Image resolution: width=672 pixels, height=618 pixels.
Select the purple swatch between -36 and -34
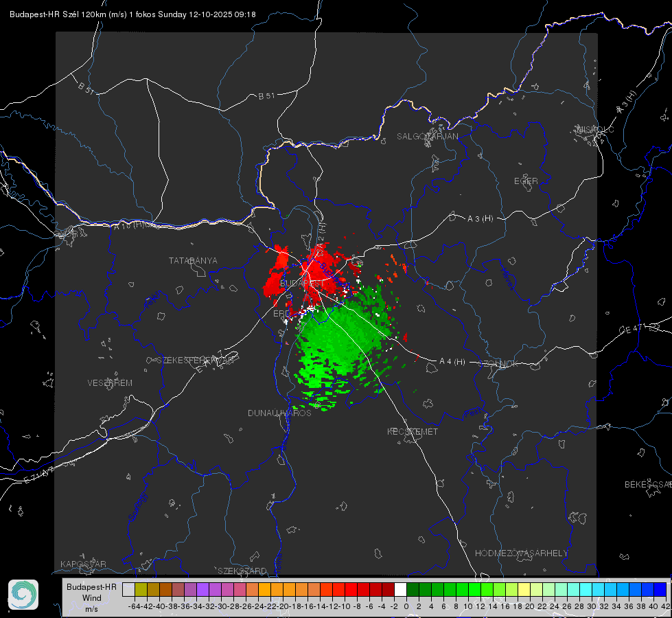point(190,590)
